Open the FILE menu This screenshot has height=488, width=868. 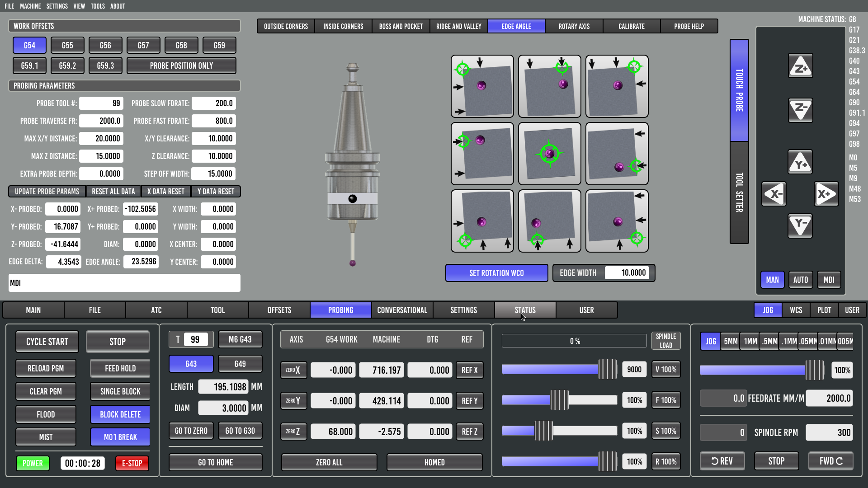click(x=9, y=6)
